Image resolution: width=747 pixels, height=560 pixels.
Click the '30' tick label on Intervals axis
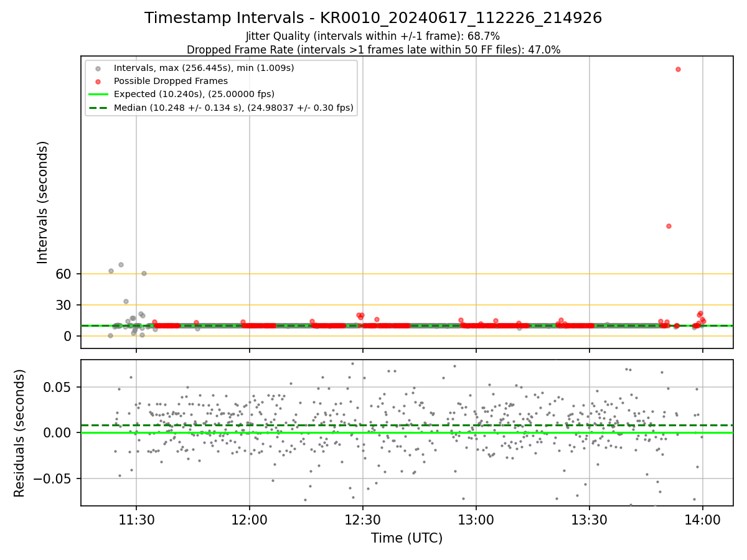point(65,305)
